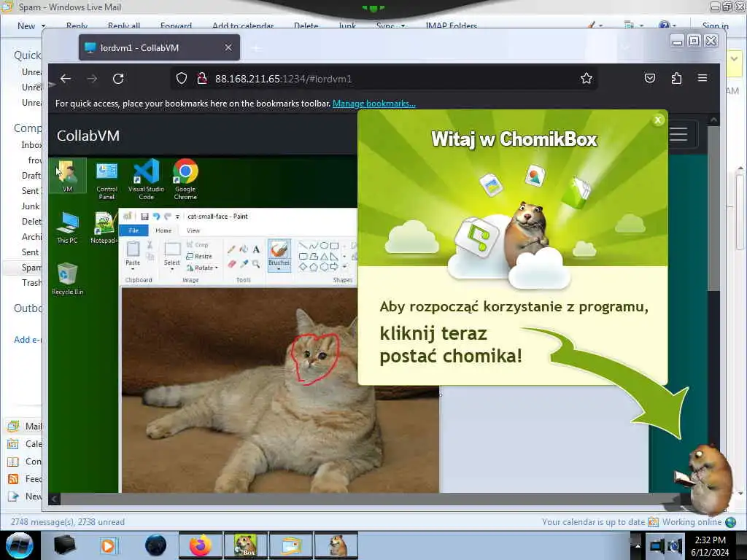The width and height of the screenshot is (747, 560).
Task: Click the Redo arrow in Paint
Action: 168,217
